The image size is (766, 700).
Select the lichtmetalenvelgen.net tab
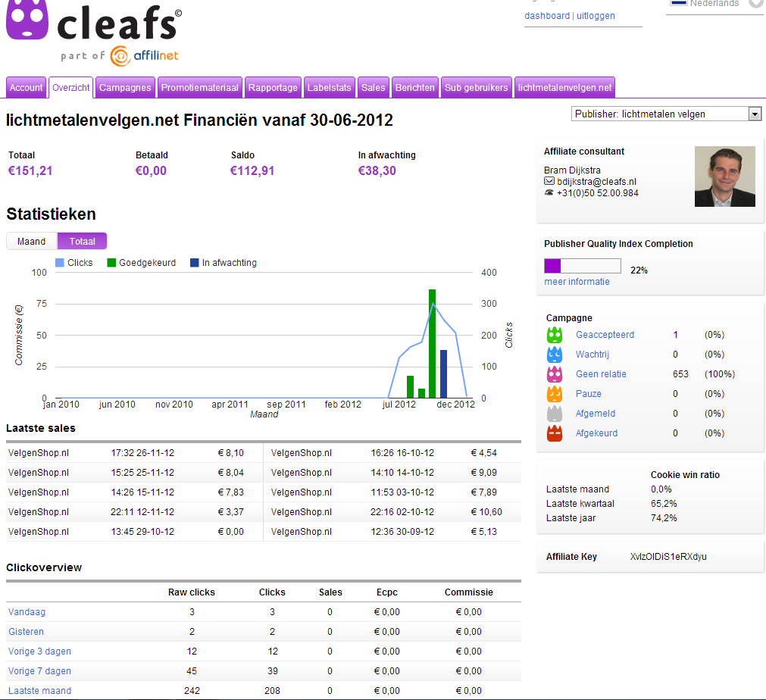pyautogui.click(x=564, y=87)
